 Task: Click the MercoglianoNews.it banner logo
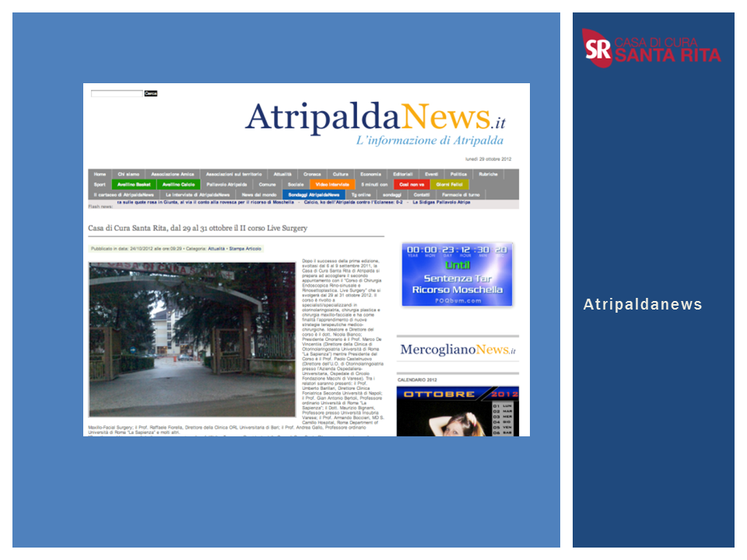click(458, 349)
